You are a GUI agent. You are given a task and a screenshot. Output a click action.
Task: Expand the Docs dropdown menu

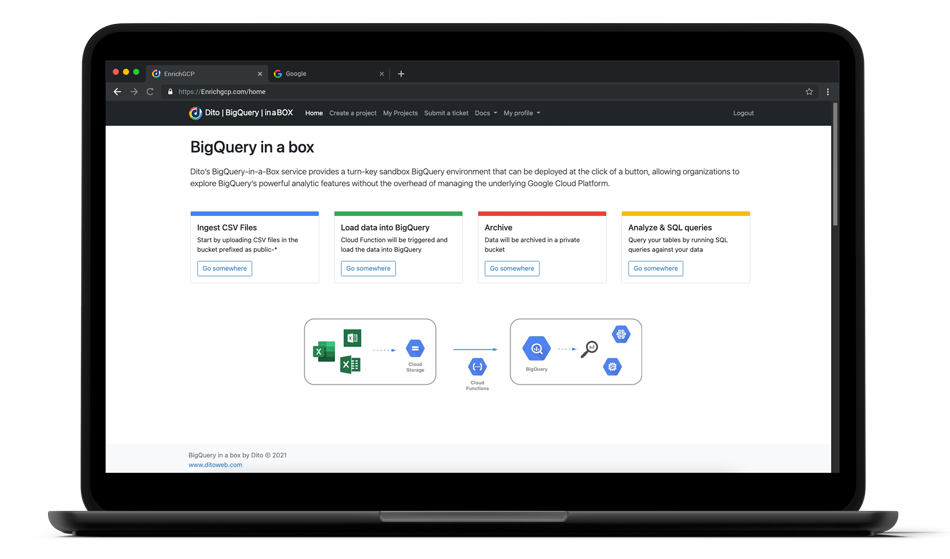(486, 113)
